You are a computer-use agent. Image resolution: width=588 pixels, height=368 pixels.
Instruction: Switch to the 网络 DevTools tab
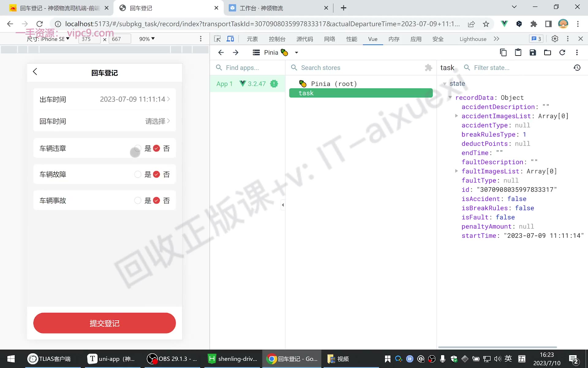coord(330,39)
